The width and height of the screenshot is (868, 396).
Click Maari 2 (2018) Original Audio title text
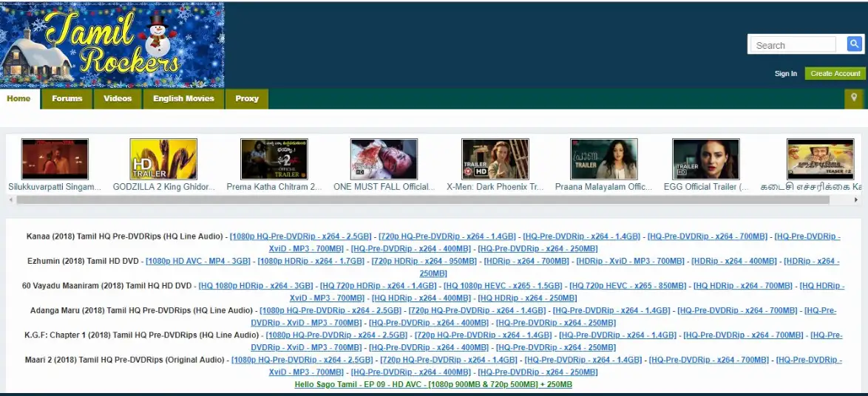(x=125, y=360)
